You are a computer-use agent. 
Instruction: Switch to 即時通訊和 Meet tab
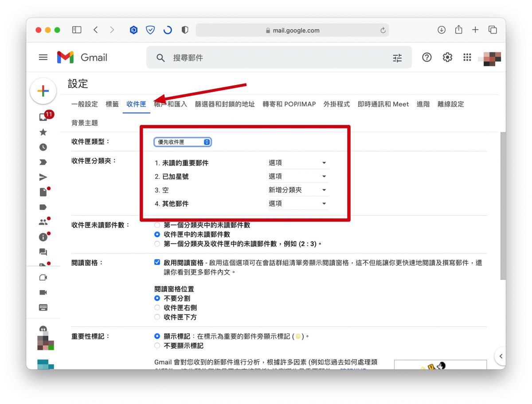[383, 104]
